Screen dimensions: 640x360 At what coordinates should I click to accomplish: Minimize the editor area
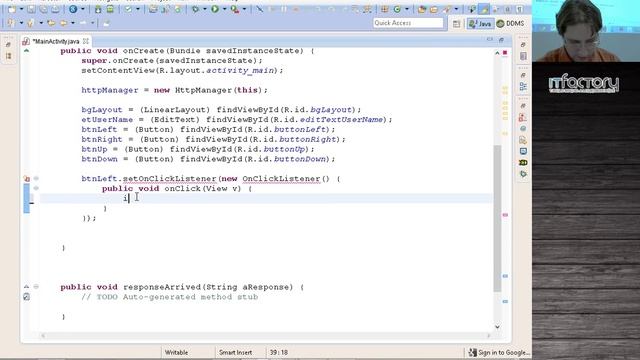(x=490, y=40)
